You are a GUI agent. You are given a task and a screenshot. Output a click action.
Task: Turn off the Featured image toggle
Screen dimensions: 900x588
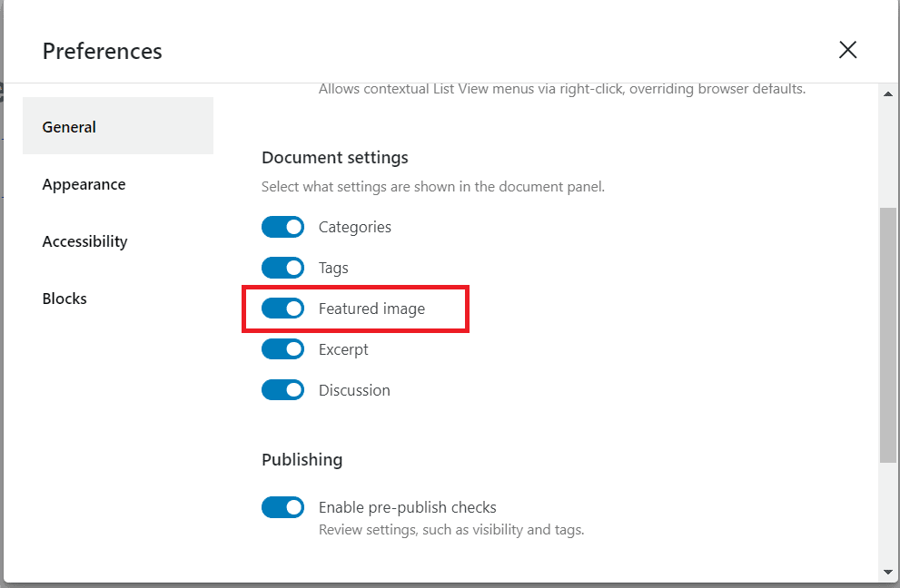[283, 309]
